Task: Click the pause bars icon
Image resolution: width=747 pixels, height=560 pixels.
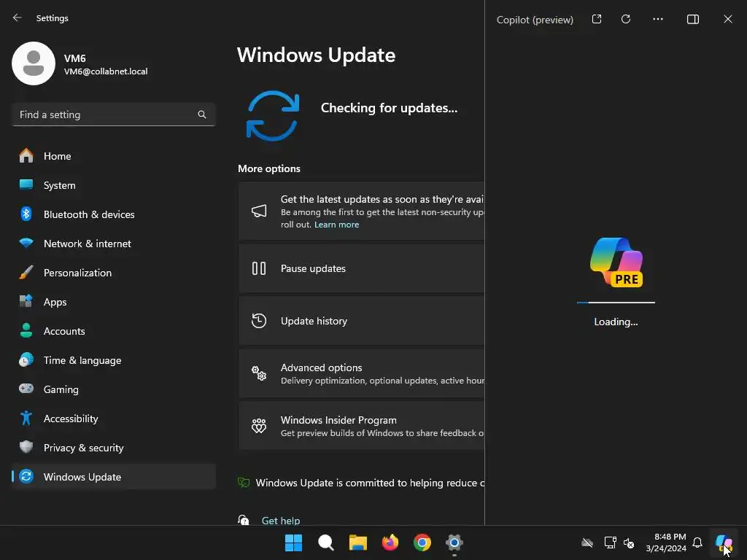Action: pos(259,268)
